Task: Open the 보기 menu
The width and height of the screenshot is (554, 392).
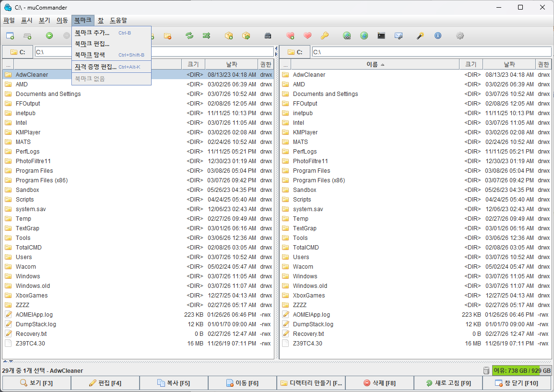Action: click(x=45, y=21)
